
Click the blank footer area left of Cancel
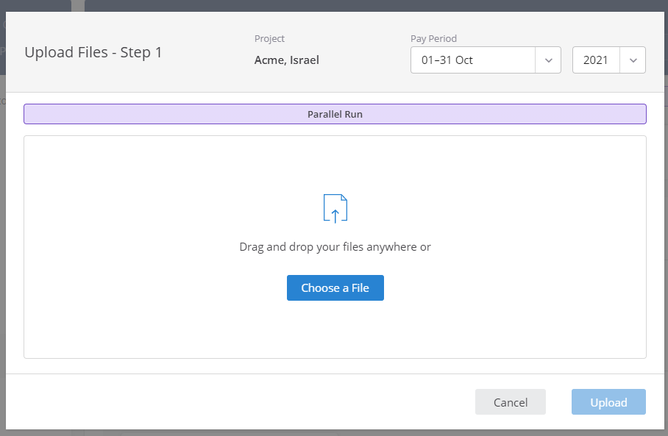tap(240, 402)
